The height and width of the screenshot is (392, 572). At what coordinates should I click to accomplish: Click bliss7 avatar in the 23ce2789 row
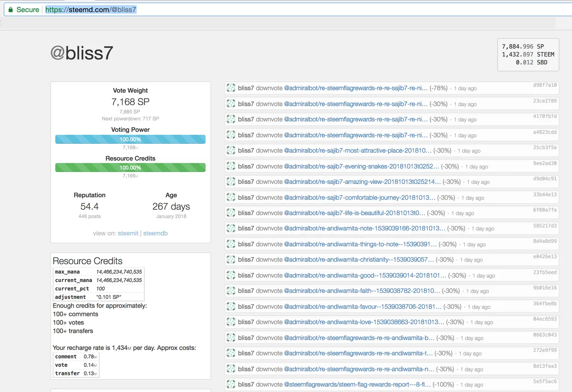coord(231,104)
